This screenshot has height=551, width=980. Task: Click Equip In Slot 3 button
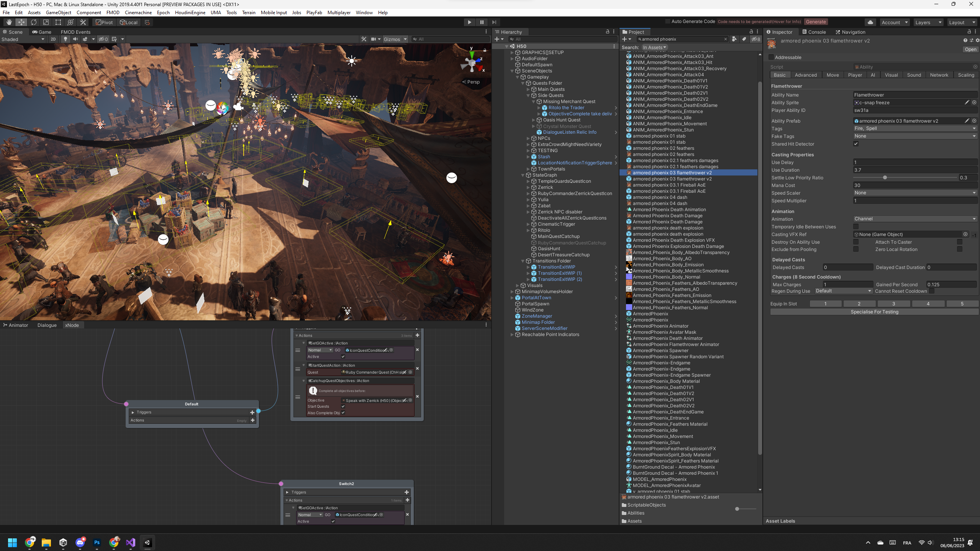[893, 303]
